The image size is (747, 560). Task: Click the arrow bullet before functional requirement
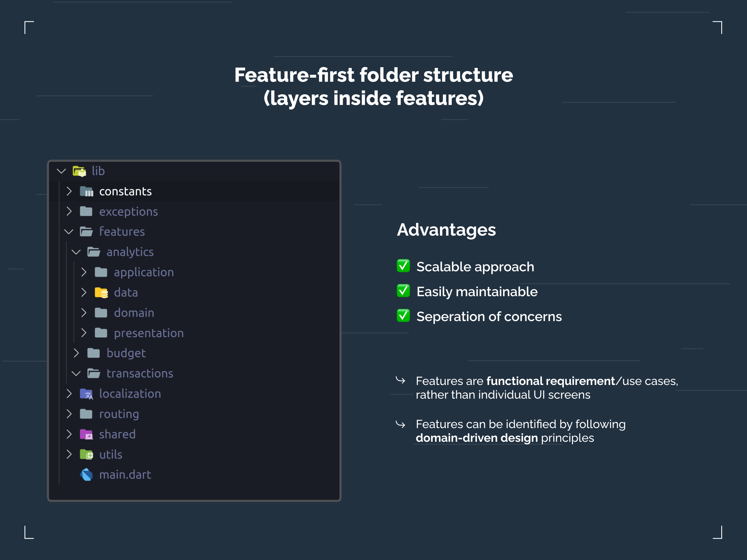(401, 381)
